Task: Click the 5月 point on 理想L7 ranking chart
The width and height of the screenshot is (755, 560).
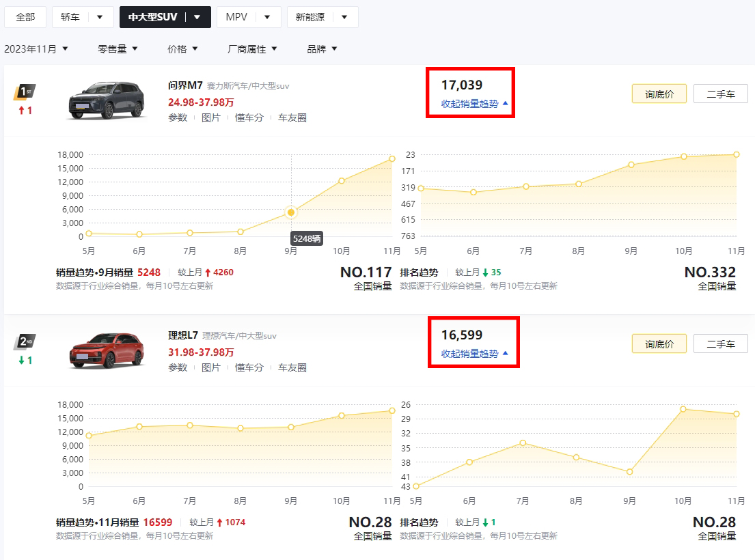Action: 416,486
